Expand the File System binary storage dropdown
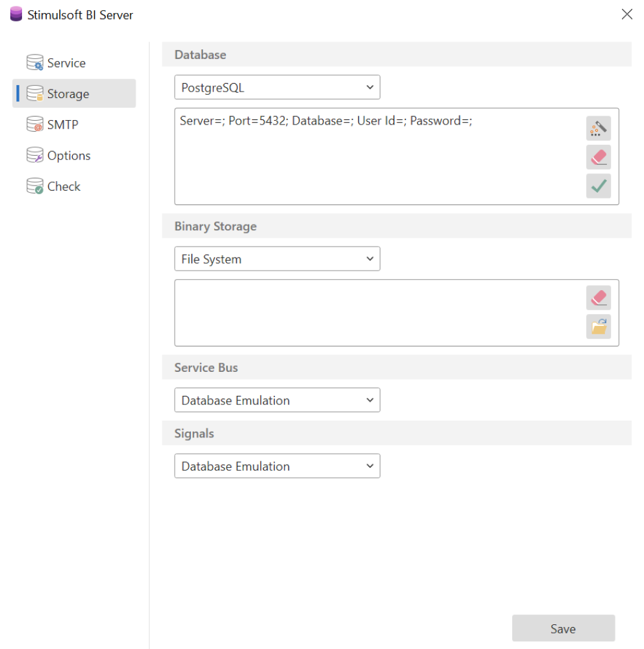 pos(277,259)
